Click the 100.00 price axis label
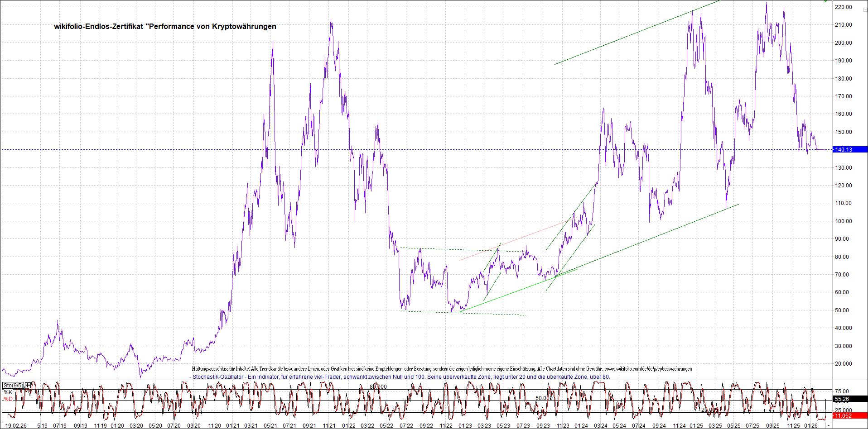This screenshot has height=429, width=868. point(844,221)
